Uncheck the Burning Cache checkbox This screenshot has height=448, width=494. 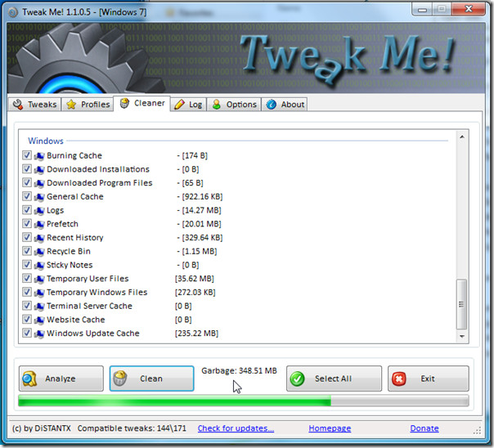27,155
